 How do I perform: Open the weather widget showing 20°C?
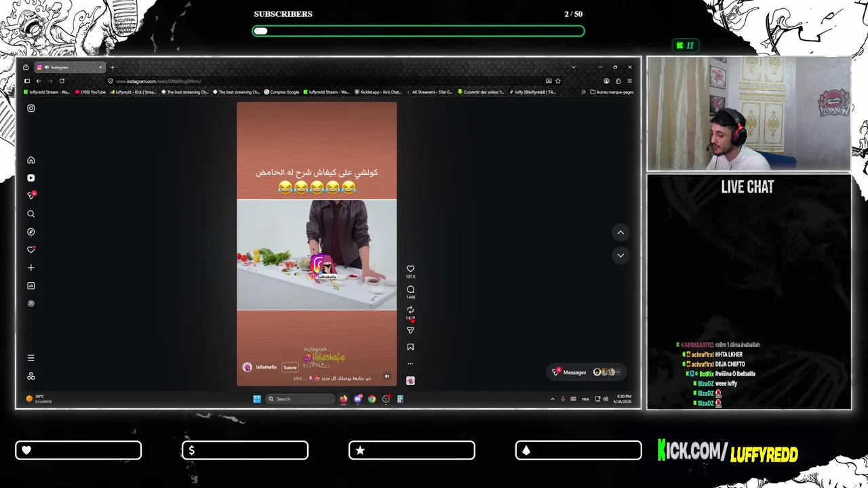pos(39,399)
